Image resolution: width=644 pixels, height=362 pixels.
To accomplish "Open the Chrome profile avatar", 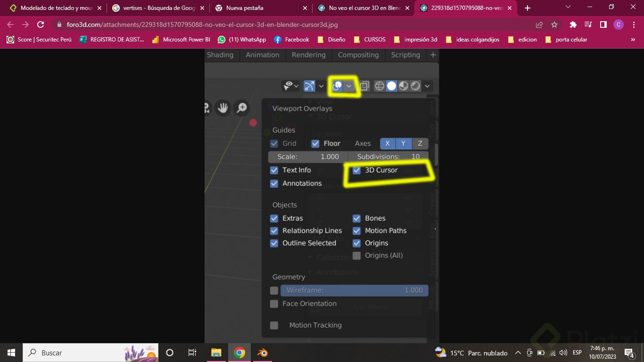I will pos(619,25).
